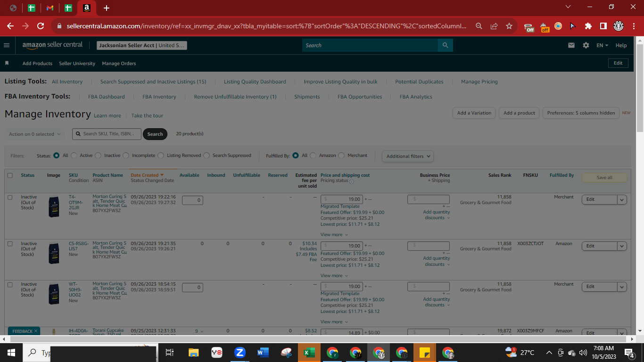Focus the Search SKU, Title, ISBN field
The width and height of the screenshot is (644, 362).
click(x=107, y=134)
